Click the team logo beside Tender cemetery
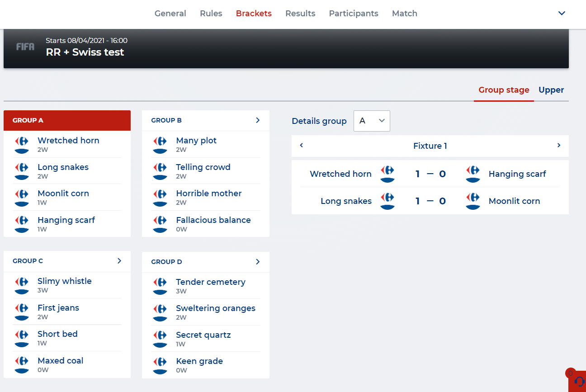The image size is (586, 392). pyautogui.click(x=160, y=286)
